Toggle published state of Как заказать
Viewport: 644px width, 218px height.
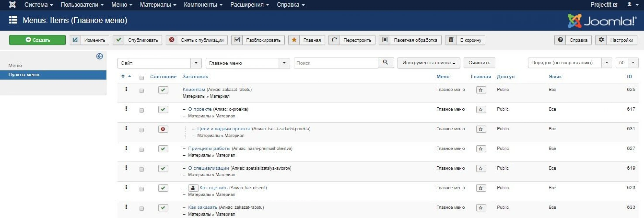pos(163,208)
